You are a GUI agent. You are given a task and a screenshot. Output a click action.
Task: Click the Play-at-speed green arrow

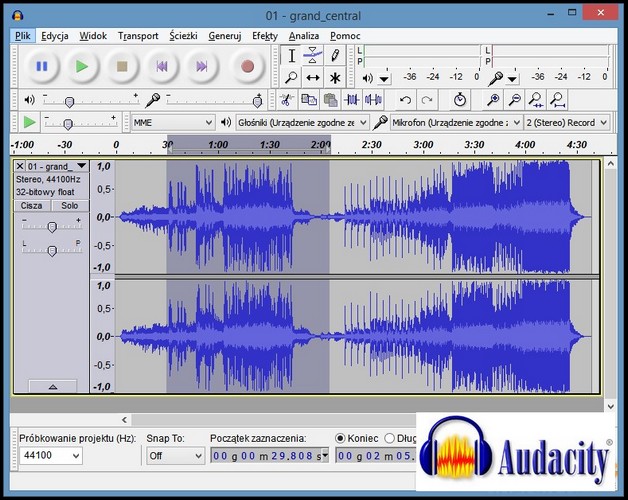point(29,122)
